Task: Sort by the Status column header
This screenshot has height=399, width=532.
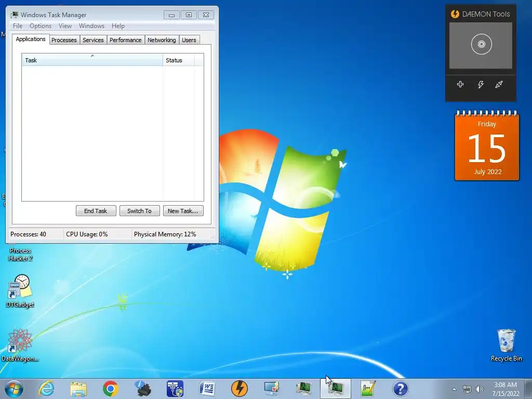Action: 179,60
